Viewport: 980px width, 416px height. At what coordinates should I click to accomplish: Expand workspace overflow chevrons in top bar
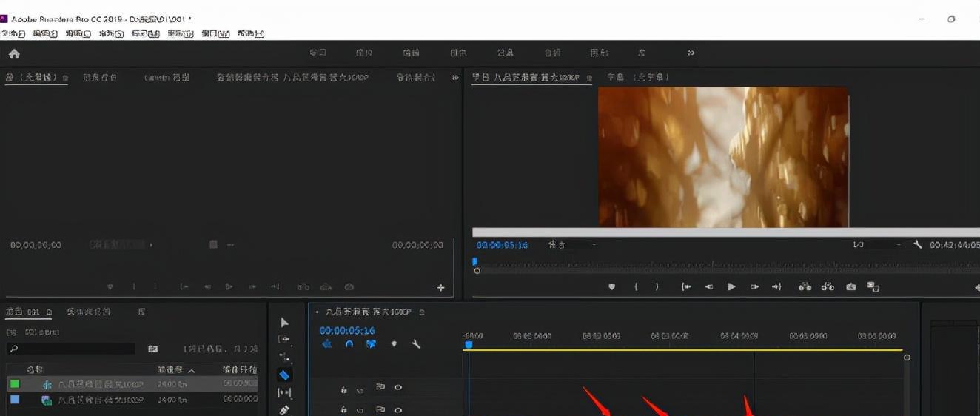[691, 53]
